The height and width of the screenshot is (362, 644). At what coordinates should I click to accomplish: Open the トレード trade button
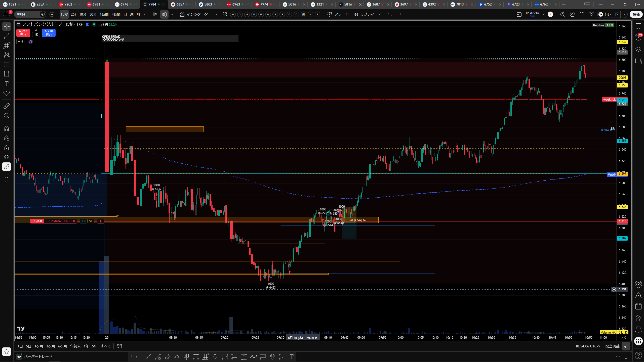coord(609,14)
